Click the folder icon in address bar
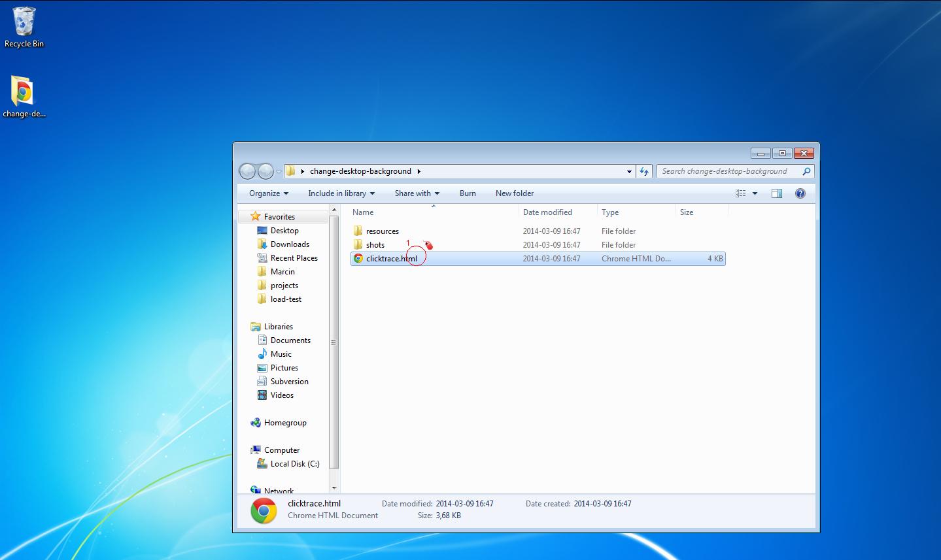The width and height of the screenshot is (941, 560). tap(290, 171)
